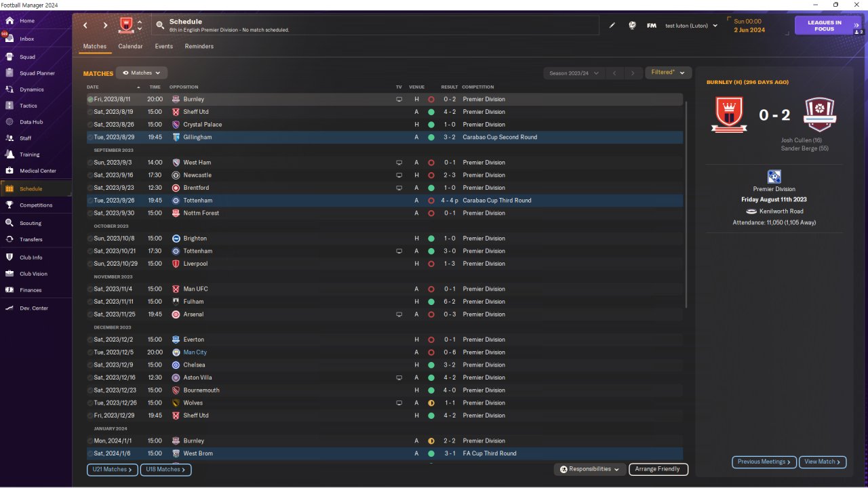Go to the previous season arrow

click(x=614, y=73)
